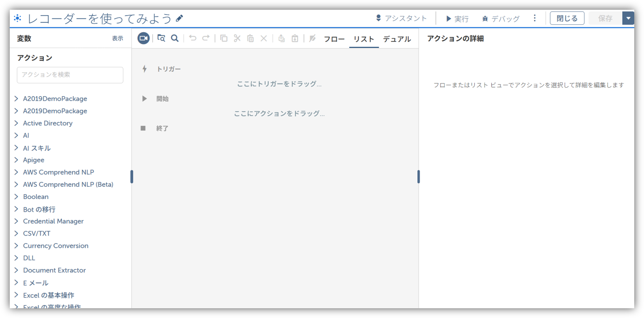Viewport: 644px width, 318px height.
Task: Select the delete action icon
Action: 263,38
